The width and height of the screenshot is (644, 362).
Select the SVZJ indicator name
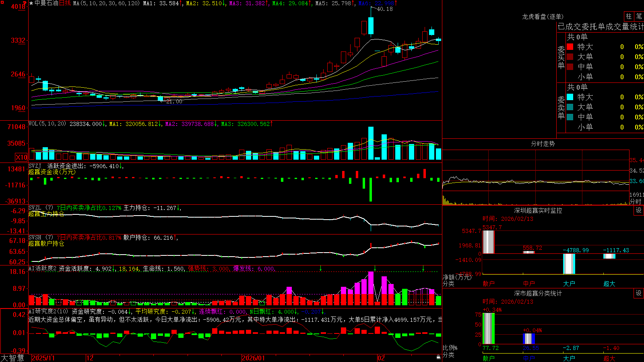(35, 166)
